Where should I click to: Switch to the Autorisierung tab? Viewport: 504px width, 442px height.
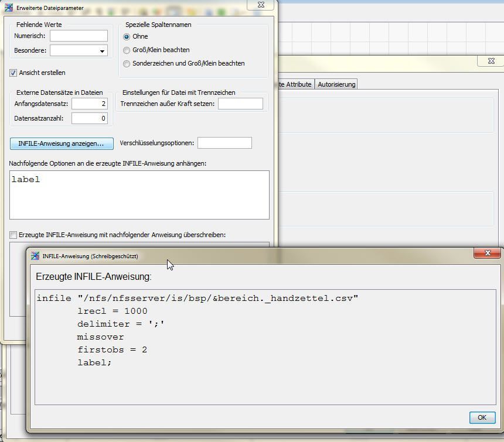pyautogui.click(x=336, y=84)
